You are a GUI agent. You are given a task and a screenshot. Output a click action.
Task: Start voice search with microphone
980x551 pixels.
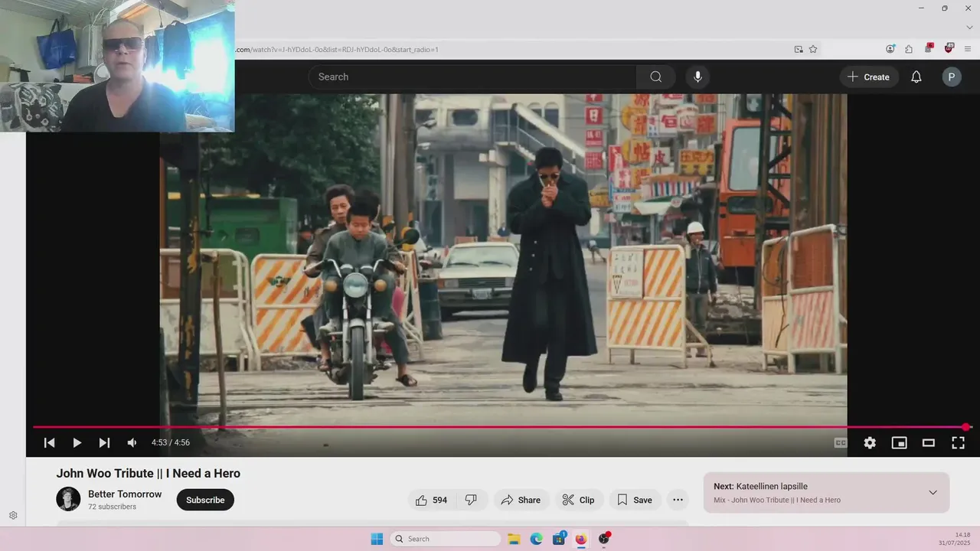pyautogui.click(x=697, y=77)
